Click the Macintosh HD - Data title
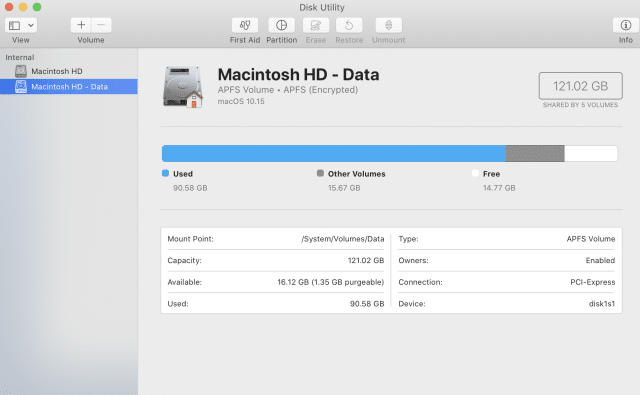The height and width of the screenshot is (395, 640). pos(298,75)
